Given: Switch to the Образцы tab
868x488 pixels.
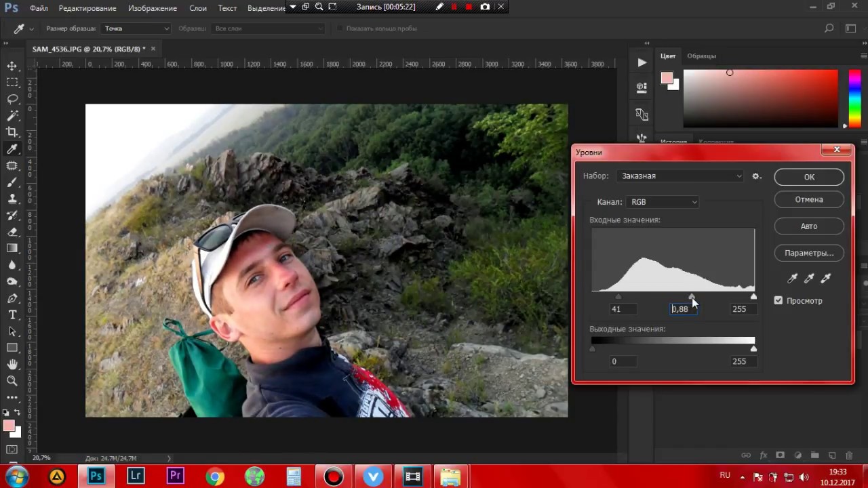Looking at the screenshot, I should 701,56.
